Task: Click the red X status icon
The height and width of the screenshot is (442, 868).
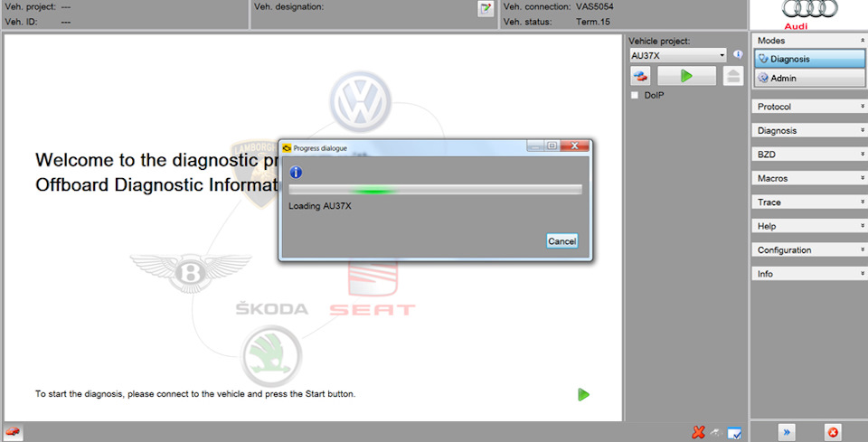Action: [x=699, y=433]
